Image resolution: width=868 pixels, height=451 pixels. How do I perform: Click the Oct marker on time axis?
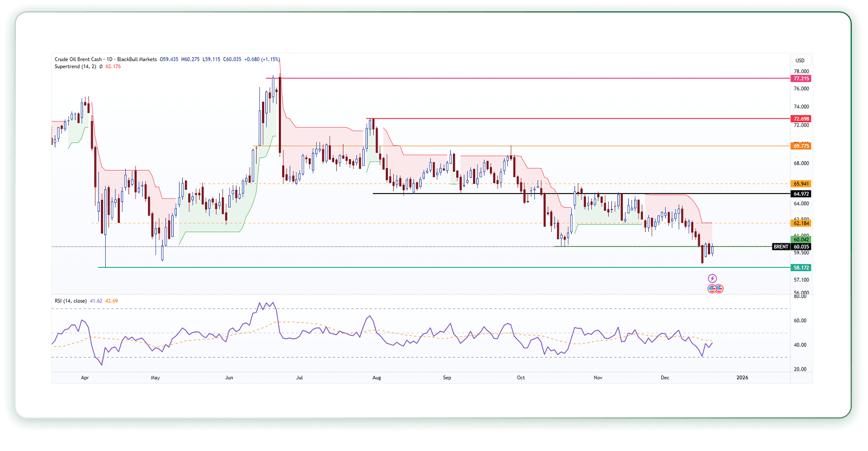point(521,377)
